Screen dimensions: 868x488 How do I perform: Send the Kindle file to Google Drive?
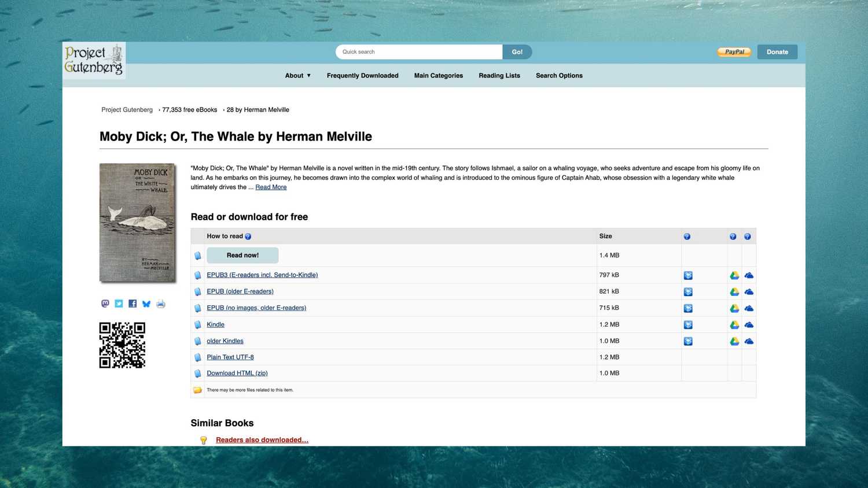[x=734, y=324]
